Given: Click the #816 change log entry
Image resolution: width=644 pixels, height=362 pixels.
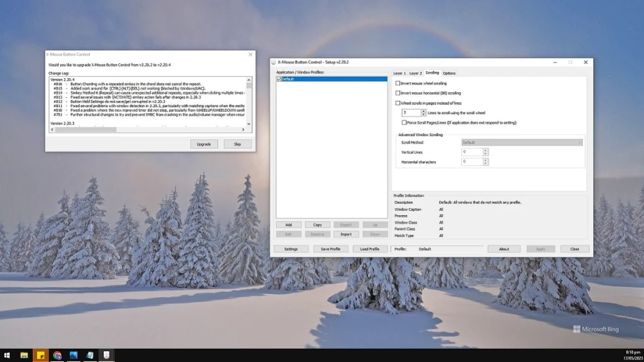Looking at the screenshot, I should point(128,84).
